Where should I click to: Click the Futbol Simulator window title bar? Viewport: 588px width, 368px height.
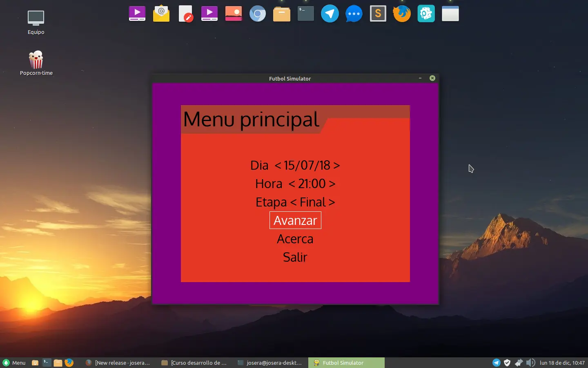pos(290,79)
